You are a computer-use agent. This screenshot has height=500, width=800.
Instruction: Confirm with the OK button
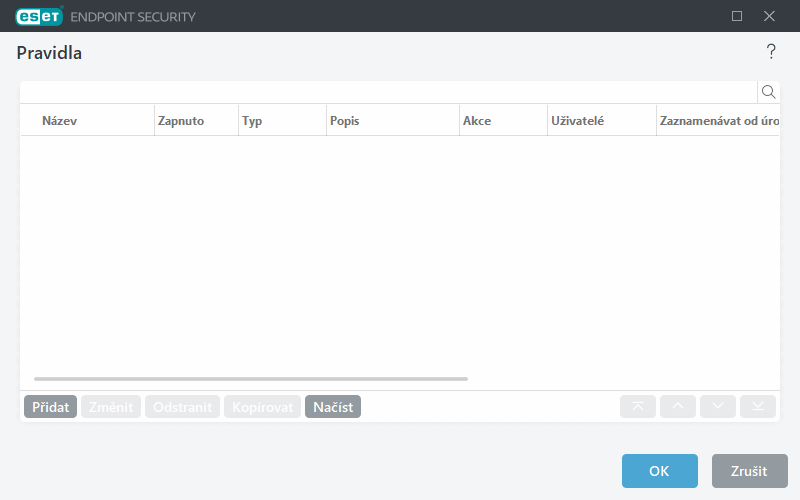pyautogui.click(x=659, y=471)
